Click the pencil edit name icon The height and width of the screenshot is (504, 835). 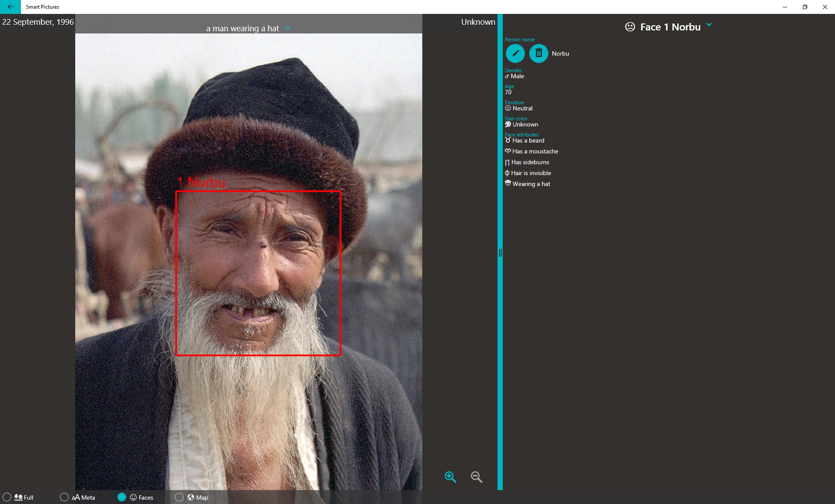(515, 53)
